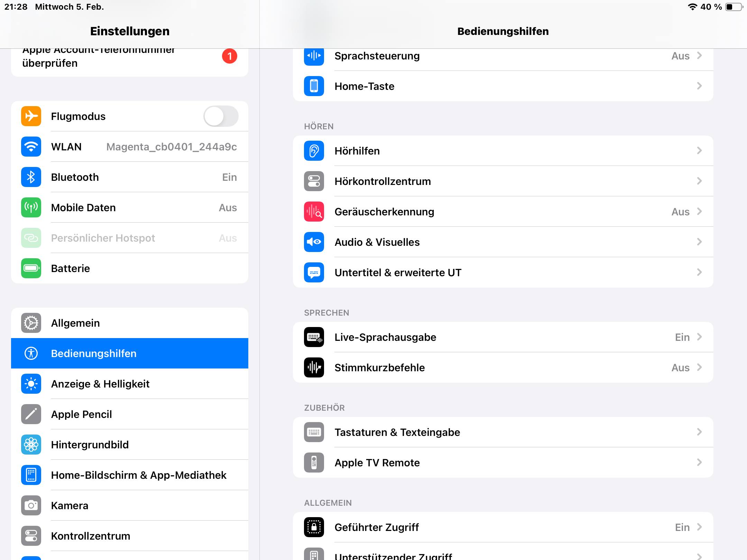Open Geräuscherkennung chevron arrow
The width and height of the screenshot is (747, 560).
[699, 212]
